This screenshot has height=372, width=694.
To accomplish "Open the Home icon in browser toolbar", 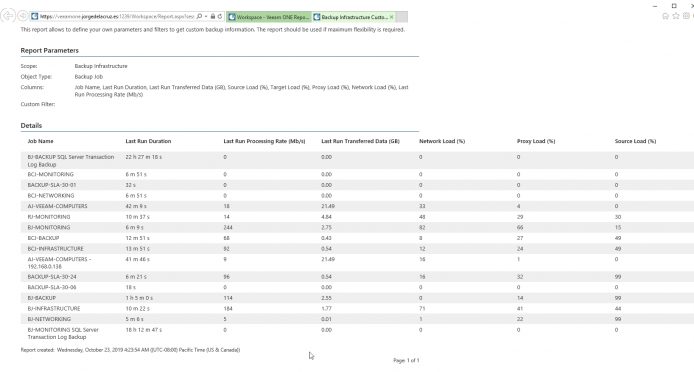I will [665, 16].
